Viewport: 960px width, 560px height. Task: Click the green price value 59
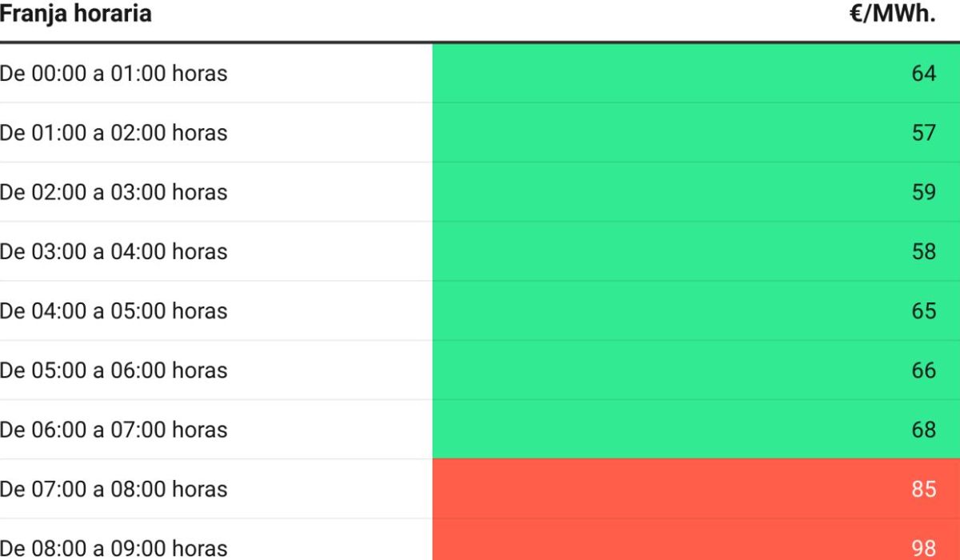923,192
